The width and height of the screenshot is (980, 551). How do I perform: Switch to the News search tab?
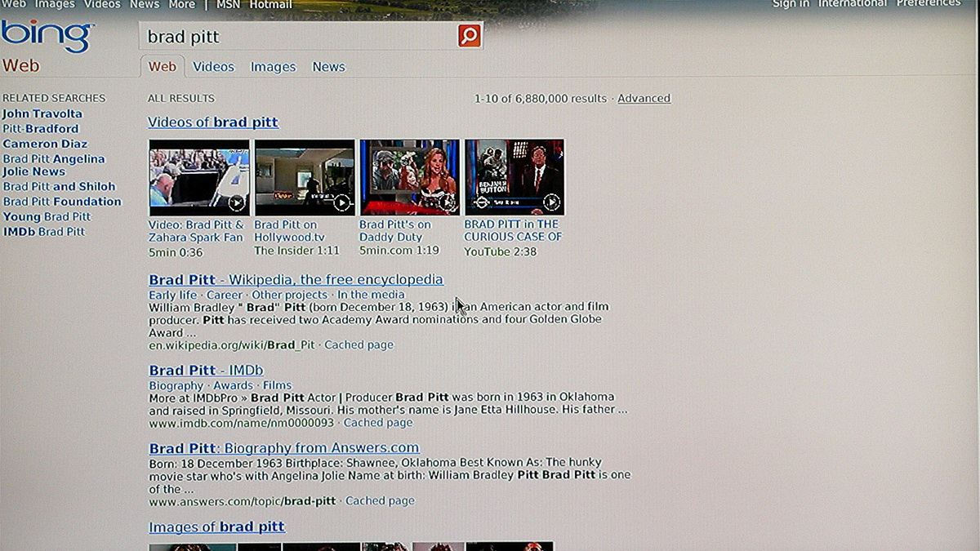329,67
